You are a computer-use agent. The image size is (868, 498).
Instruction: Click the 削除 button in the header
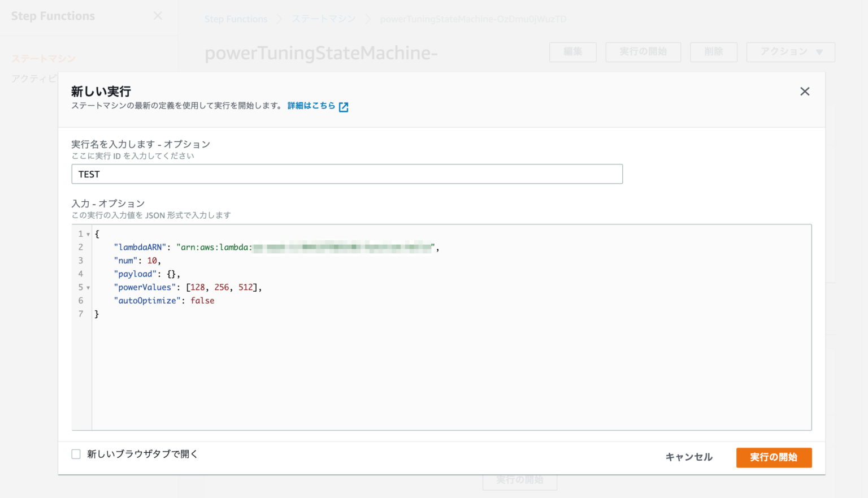(x=713, y=51)
